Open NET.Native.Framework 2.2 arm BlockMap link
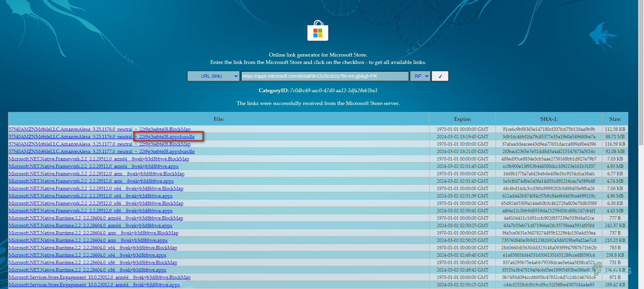This screenshot has width=644, height=289. click(x=96, y=174)
